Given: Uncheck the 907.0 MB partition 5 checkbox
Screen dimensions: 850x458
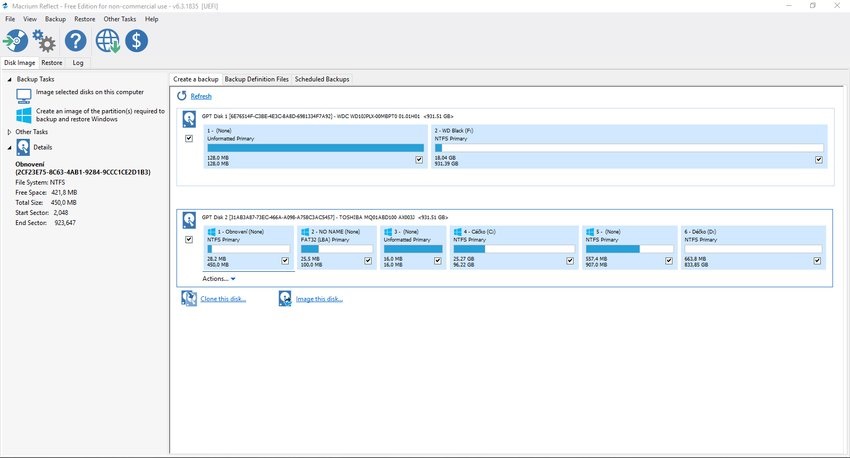Looking at the screenshot, I should coord(669,261).
